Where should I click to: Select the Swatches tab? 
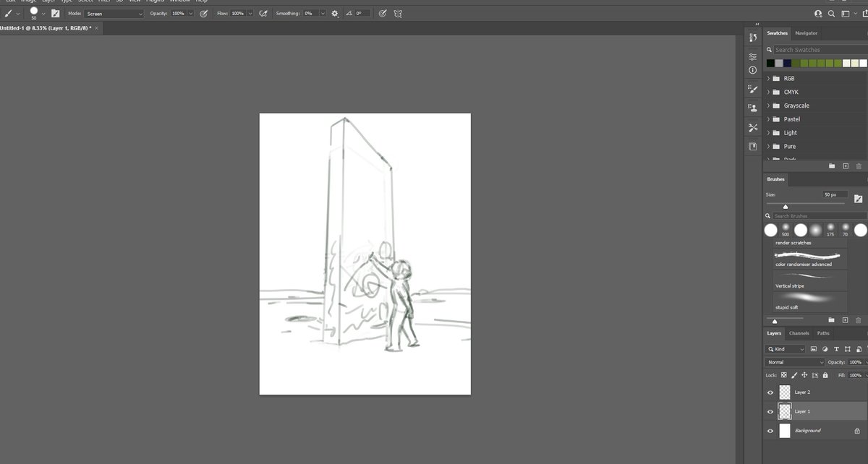pyautogui.click(x=778, y=33)
